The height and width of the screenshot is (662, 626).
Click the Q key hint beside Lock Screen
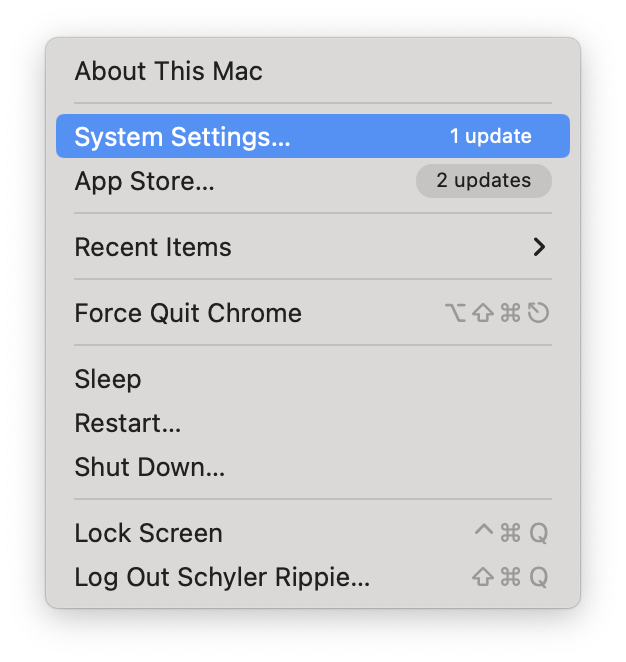point(539,533)
